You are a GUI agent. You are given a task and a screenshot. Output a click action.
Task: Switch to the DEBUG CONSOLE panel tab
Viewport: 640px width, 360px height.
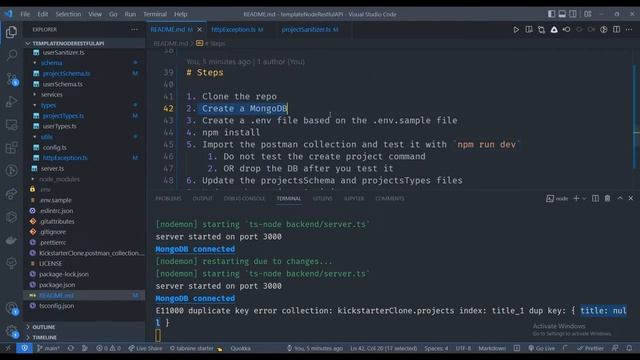click(244, 198)
